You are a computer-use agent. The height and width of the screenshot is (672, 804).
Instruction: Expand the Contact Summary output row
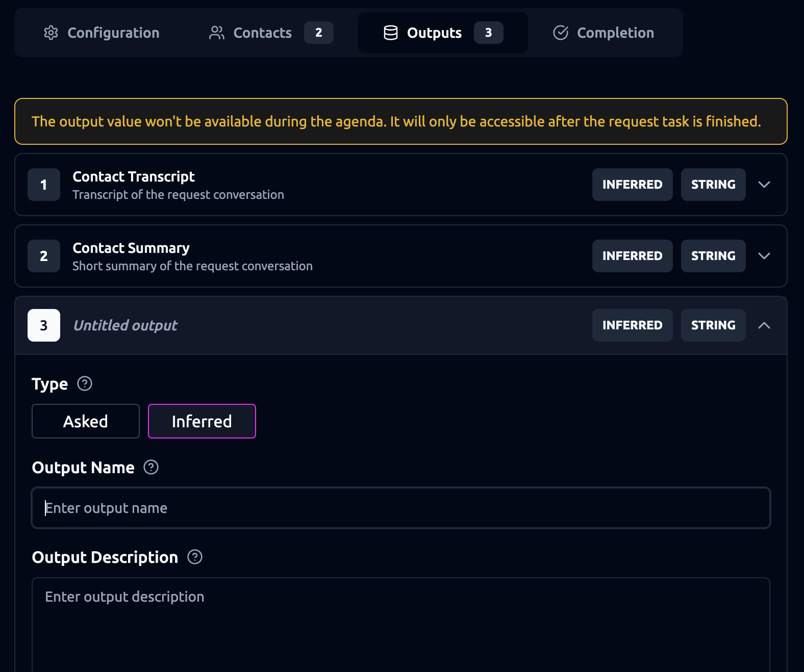pos(764,256)
